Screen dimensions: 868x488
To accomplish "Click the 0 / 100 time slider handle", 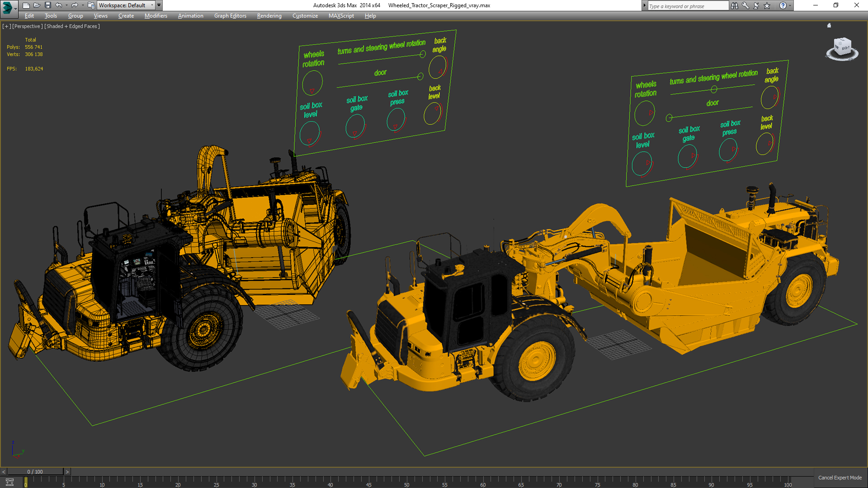I will pos(35,472).
